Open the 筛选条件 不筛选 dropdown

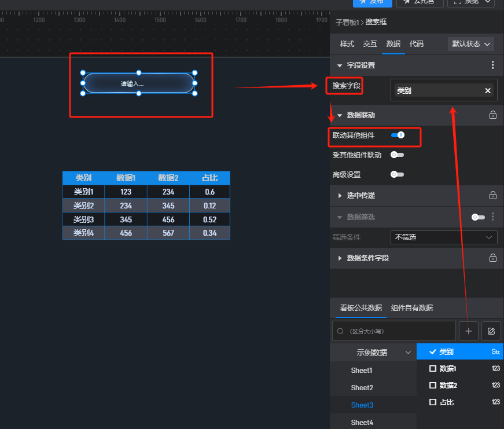[444, 237]
